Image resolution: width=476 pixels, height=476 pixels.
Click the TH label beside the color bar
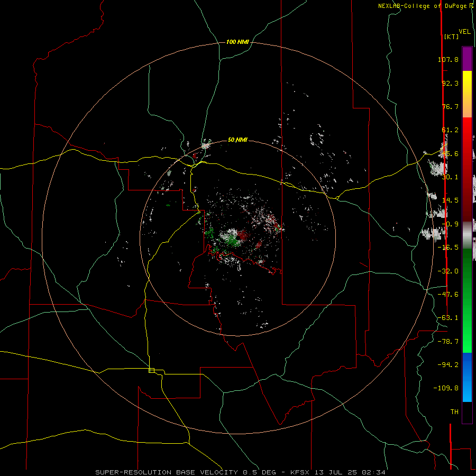(x=454, y=412)
